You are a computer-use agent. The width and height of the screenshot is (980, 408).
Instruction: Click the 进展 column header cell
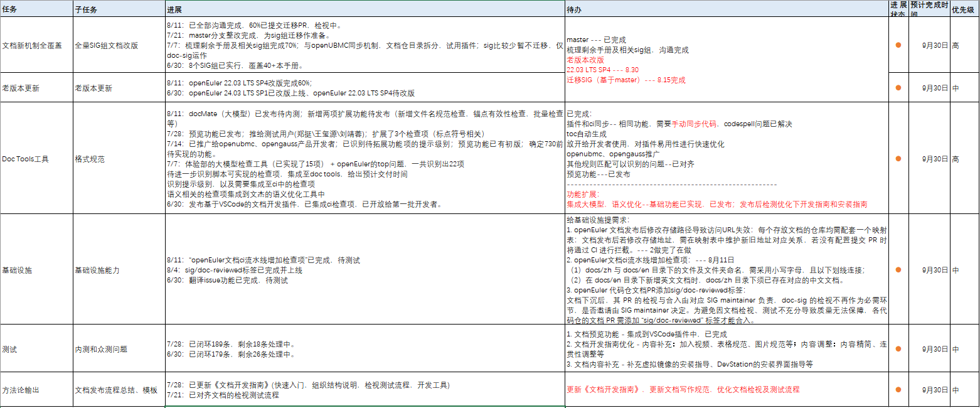364,8
